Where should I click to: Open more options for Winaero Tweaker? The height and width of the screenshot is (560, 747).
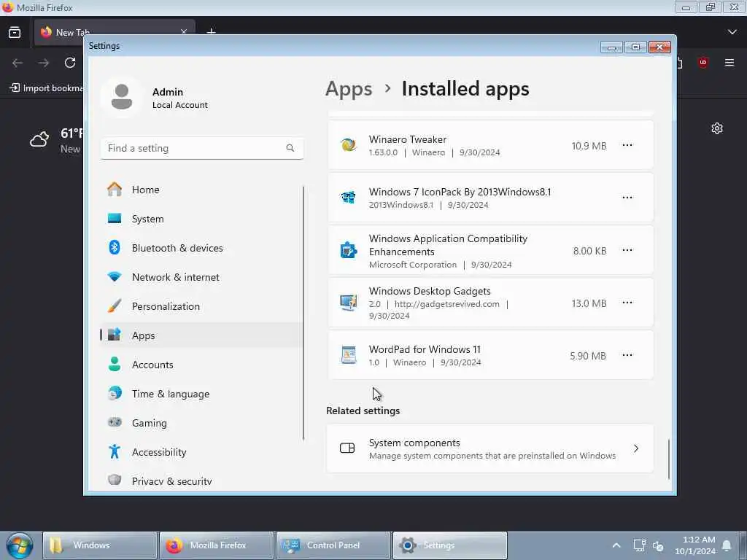(627, 145)
